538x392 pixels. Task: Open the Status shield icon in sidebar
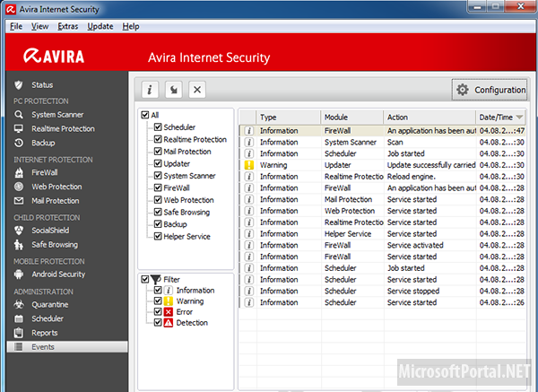[x=19, y=85]
